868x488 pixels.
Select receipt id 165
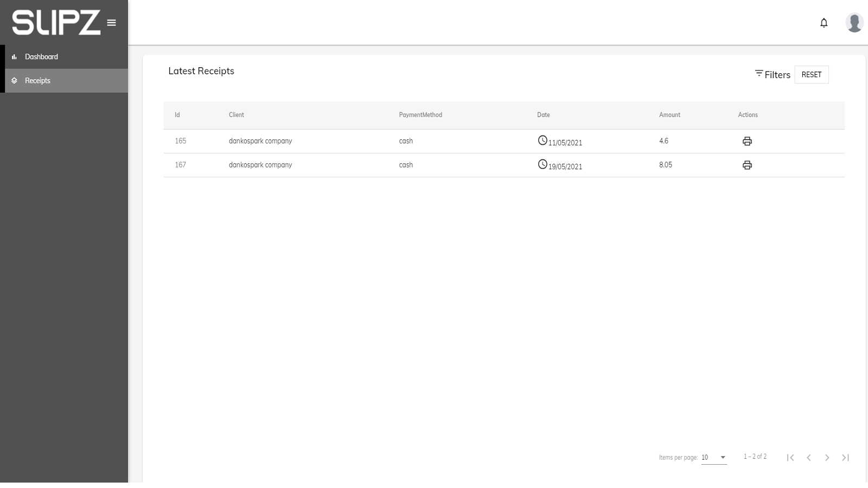(181, 141)
